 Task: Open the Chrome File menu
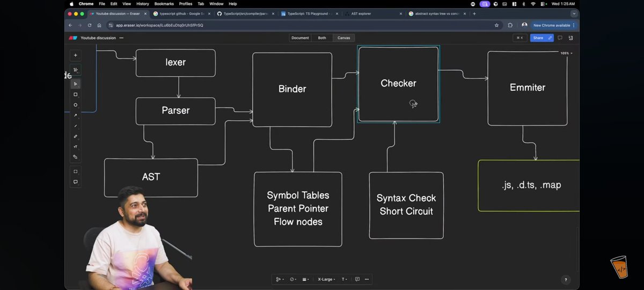pos(101,4)
